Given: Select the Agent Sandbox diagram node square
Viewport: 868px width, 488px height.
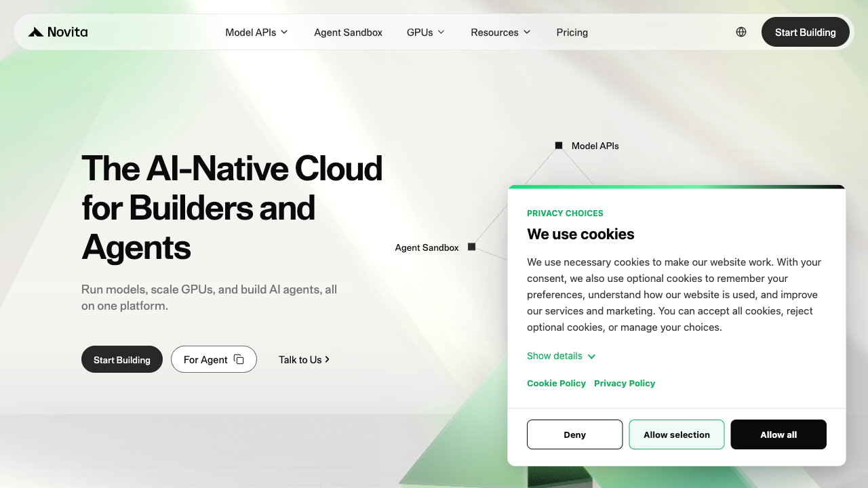Looking at the screenshot, I should pos(471,247).
